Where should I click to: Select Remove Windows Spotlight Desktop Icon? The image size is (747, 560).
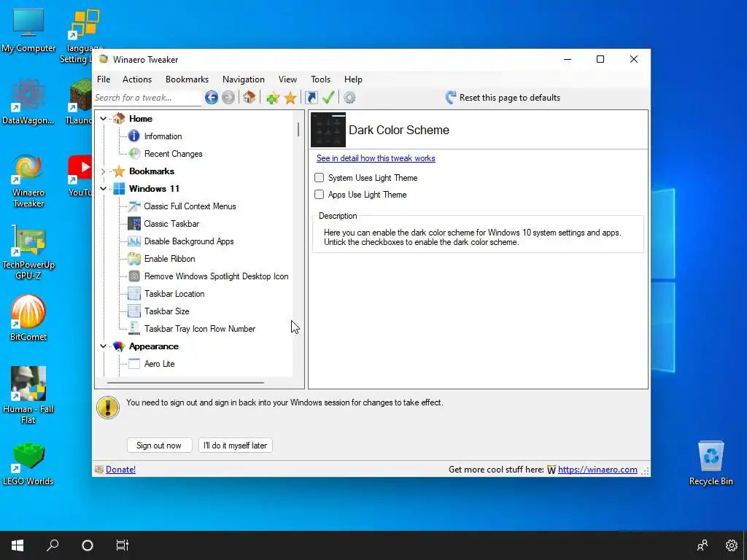(x=216, y=276)
